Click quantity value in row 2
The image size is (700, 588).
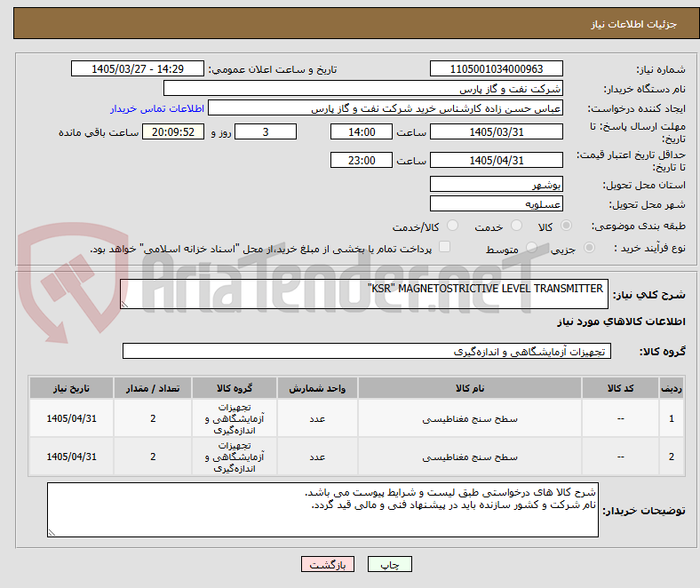pos(153,457)
